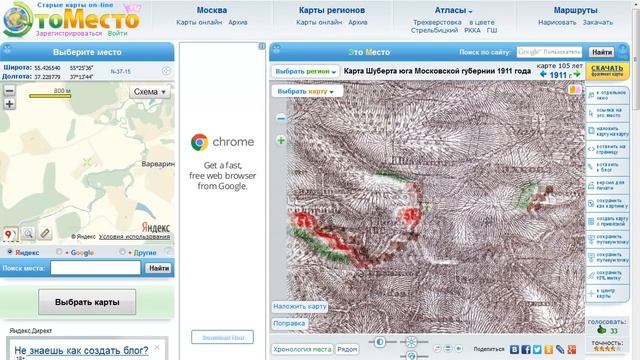Click 'вставить на страницу' embed option
This screenshot has height=360, width=640.
[x=607, y=149]
